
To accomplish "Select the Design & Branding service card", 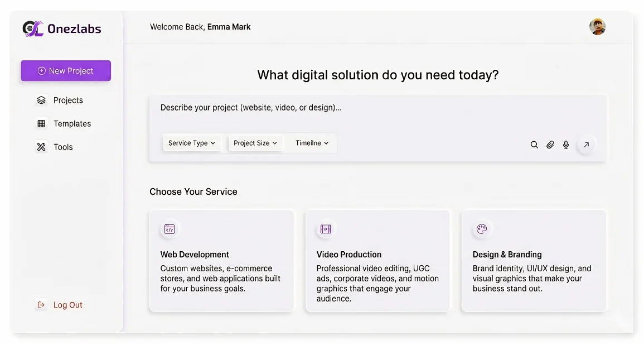I will coord(534,261).
